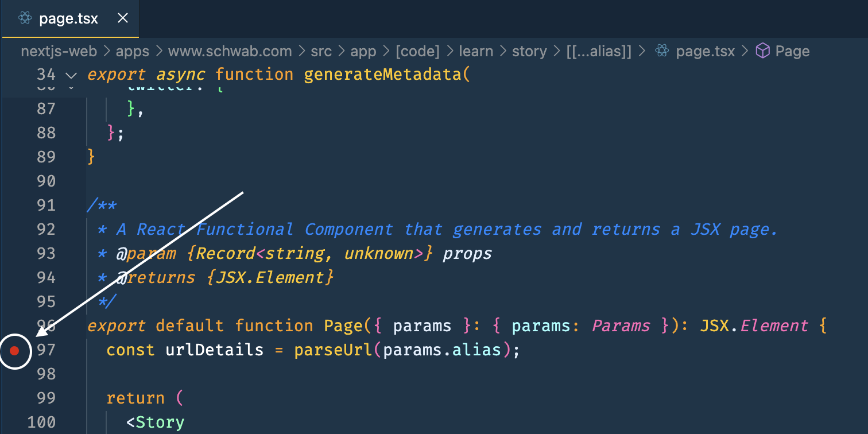Toggle the red breakpoint on line 97

pos(15,350)
